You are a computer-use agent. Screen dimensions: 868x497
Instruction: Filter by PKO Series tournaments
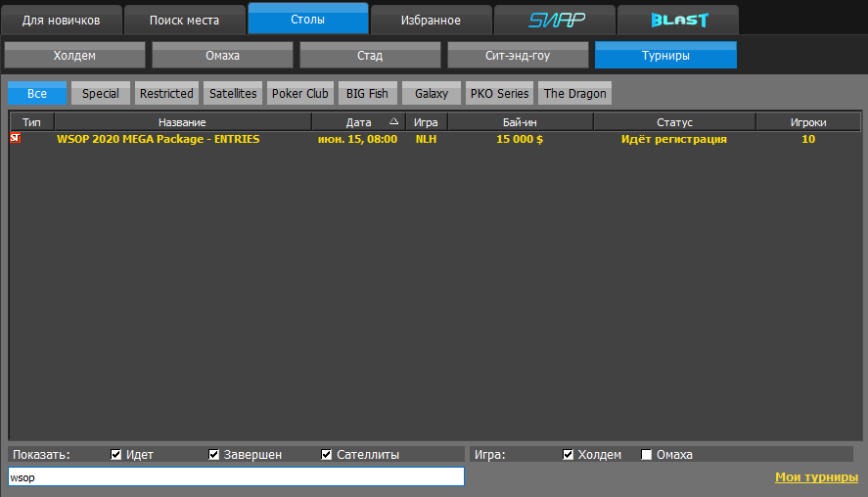coord(499,94)
